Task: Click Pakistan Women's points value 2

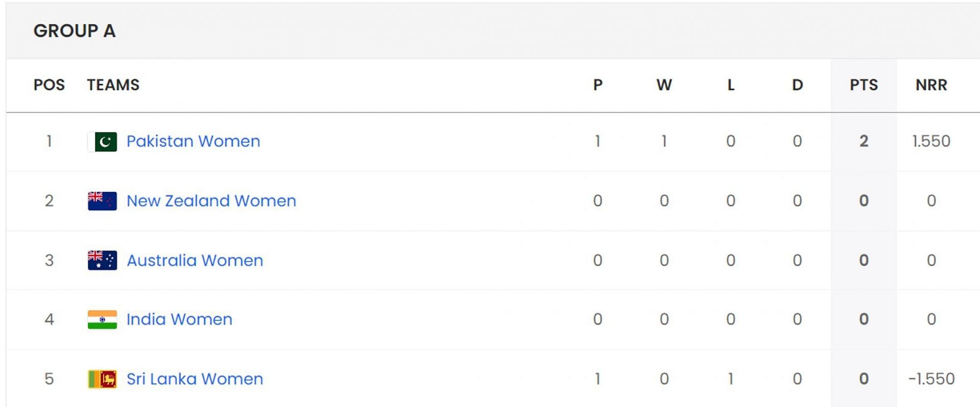Action: coord(864,141)
